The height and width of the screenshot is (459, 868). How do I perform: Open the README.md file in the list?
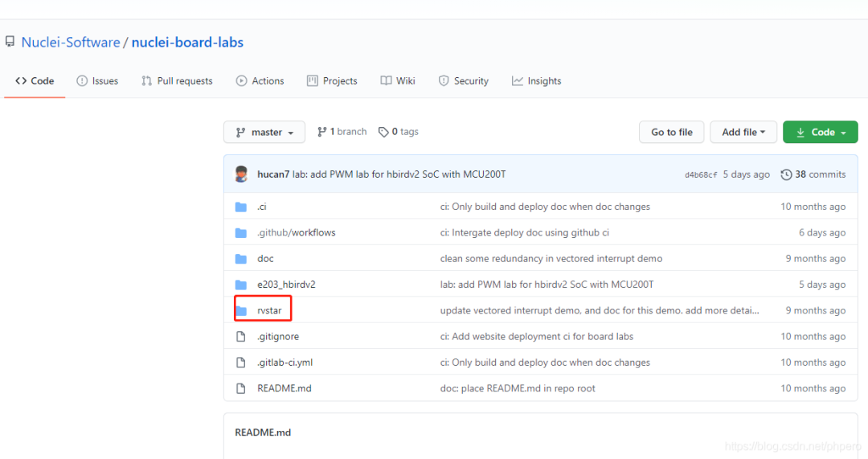point(284,389)
